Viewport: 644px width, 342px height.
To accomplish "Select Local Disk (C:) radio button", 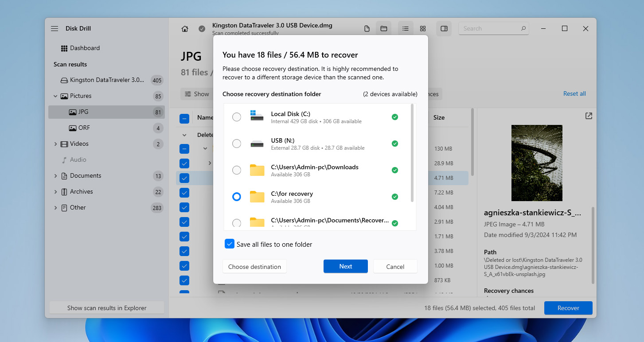I will 237,117.
